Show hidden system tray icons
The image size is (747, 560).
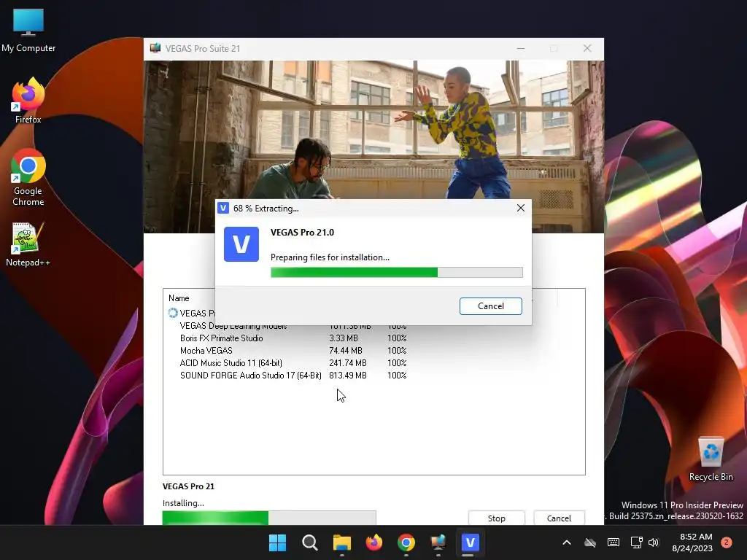click(x=566, y=542)
